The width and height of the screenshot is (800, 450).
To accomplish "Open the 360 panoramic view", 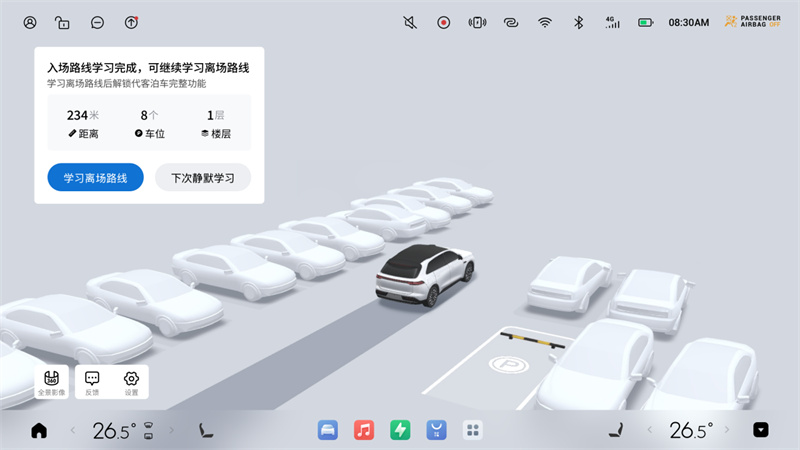I will point(52,382).
